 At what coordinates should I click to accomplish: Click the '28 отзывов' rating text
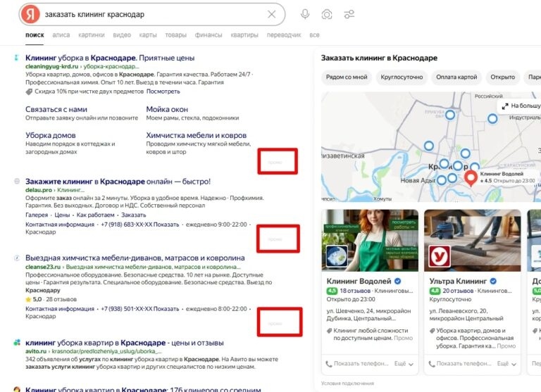coord(61,299)
